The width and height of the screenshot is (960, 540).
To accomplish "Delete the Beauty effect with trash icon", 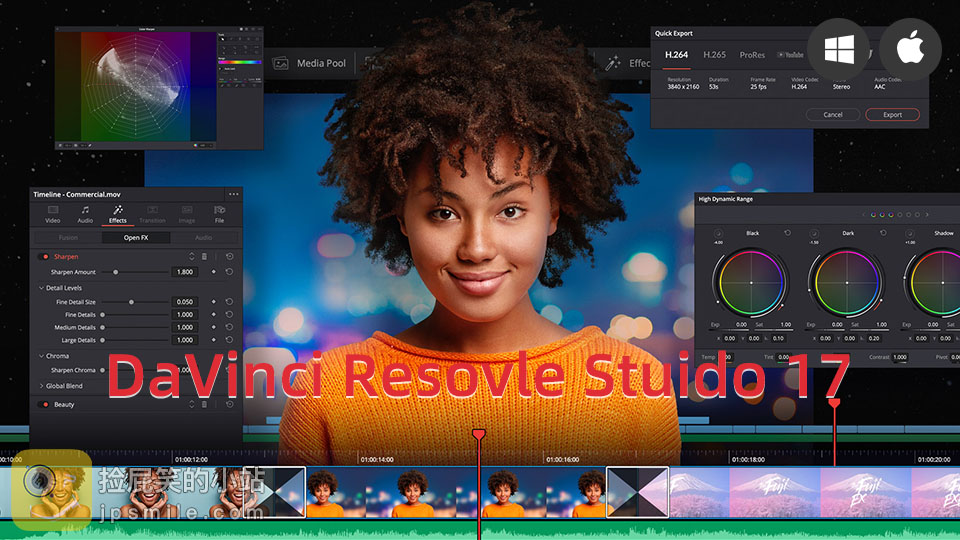I will [204, 404].
